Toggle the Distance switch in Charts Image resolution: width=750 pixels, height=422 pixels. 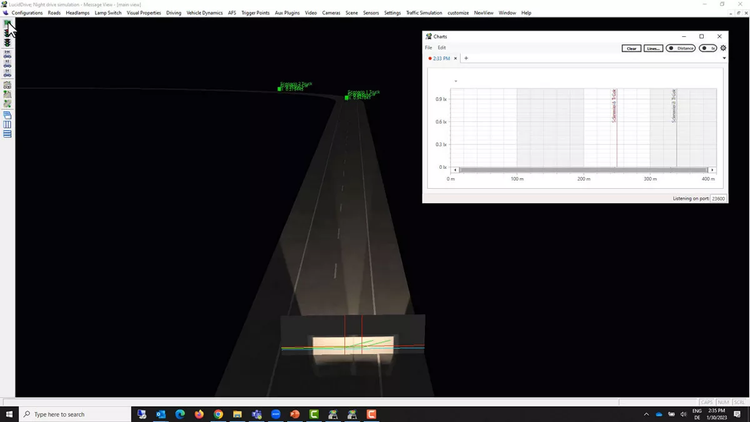[681, 48]
